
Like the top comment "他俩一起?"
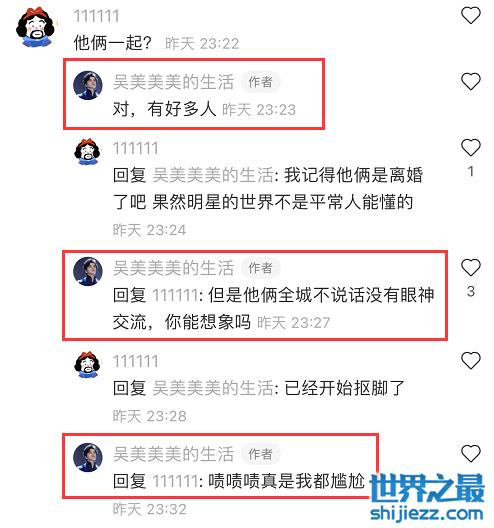tap(470, 16)
